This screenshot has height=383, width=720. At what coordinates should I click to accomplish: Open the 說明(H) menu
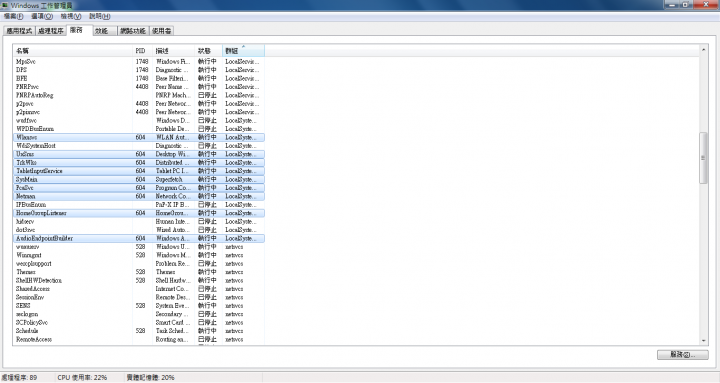coord(99,17)
